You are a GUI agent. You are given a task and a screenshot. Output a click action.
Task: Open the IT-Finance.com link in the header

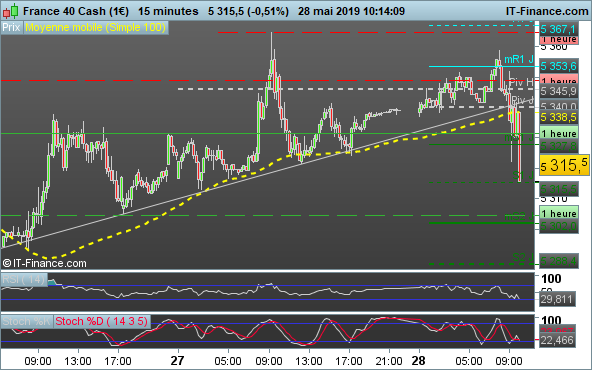click(547, 11)
